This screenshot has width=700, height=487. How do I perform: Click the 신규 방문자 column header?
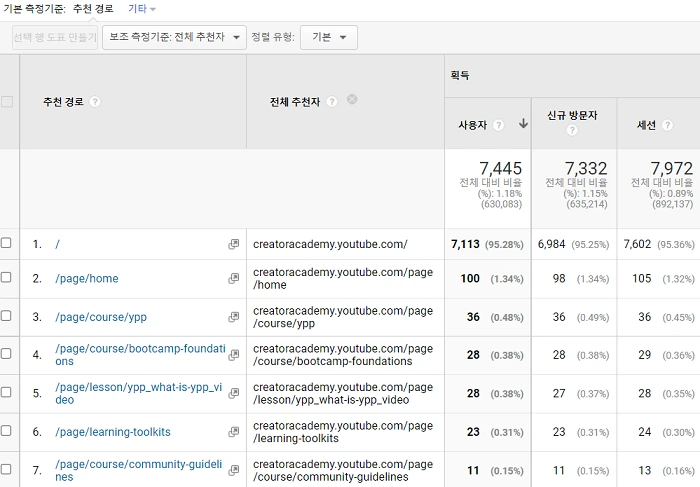[x=572, y=116]
